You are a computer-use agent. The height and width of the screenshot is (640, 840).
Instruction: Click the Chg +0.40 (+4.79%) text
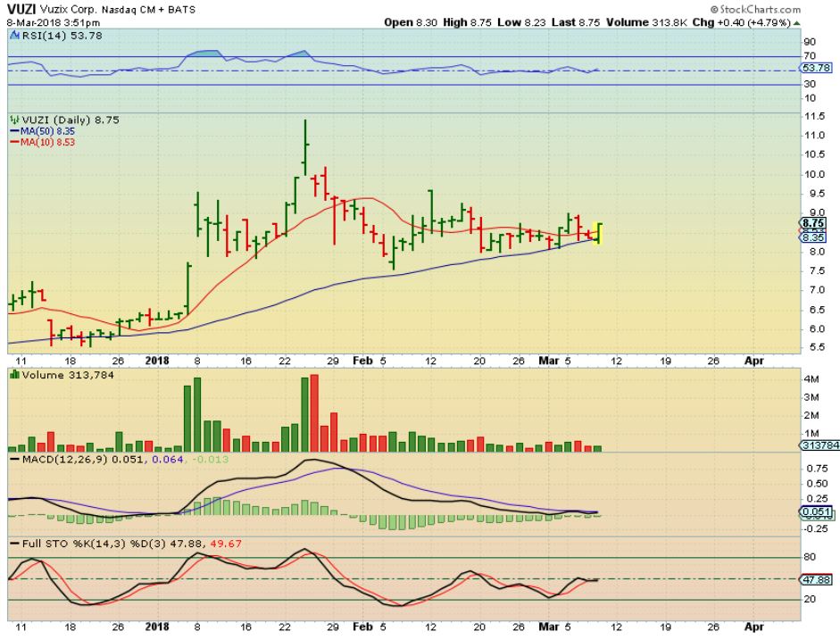point(742,22)
